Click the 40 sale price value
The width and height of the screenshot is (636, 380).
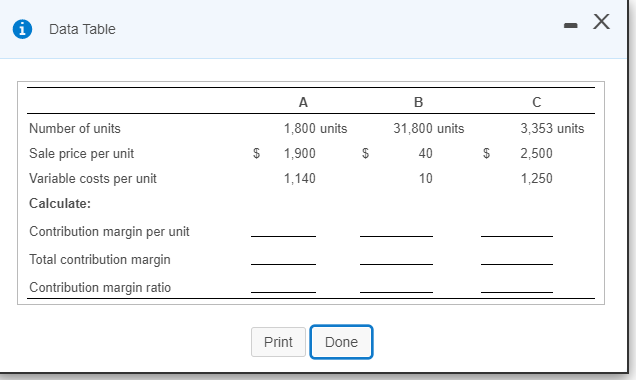[x=425, y=154]
